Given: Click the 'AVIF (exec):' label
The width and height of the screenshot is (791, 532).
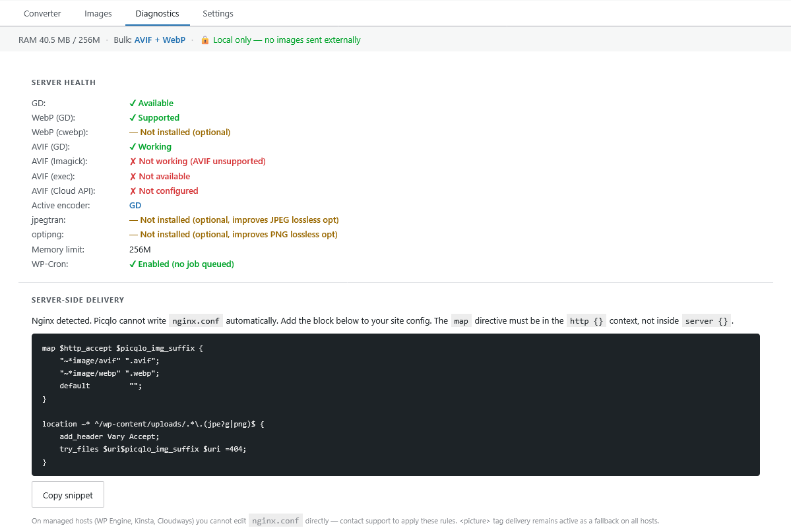Looking at the screenshot, I should (53, 177).
